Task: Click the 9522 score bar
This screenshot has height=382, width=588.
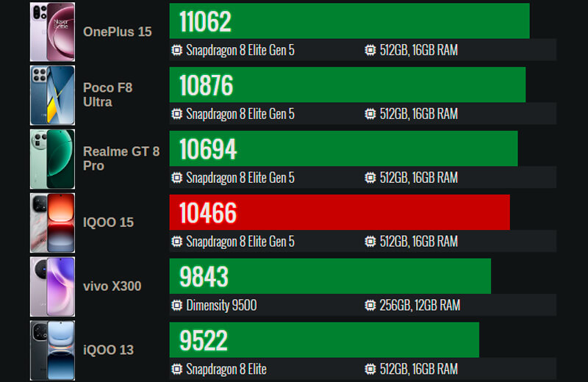Action: pyautogui.click(x=324, y=339)
